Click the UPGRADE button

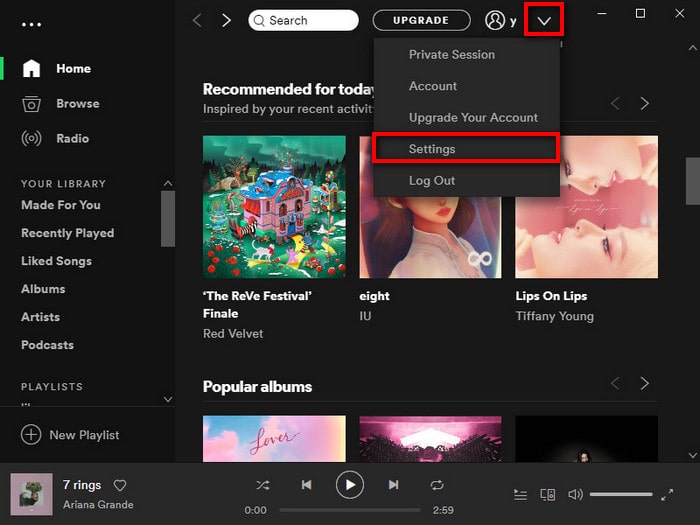(421, 20)
